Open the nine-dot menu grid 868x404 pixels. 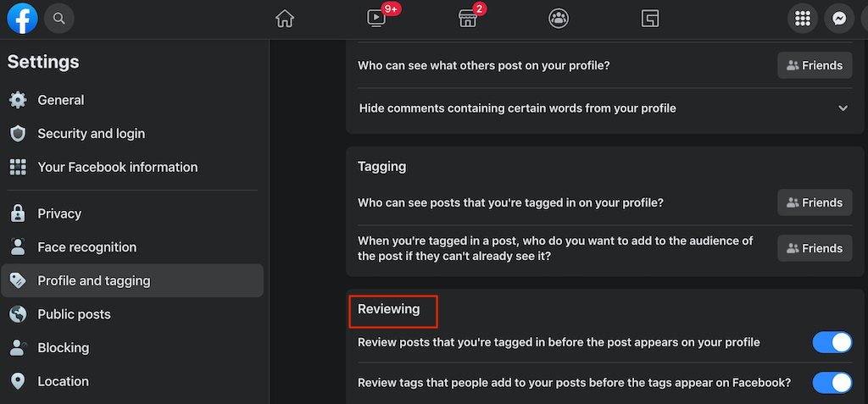coord(803,19)
